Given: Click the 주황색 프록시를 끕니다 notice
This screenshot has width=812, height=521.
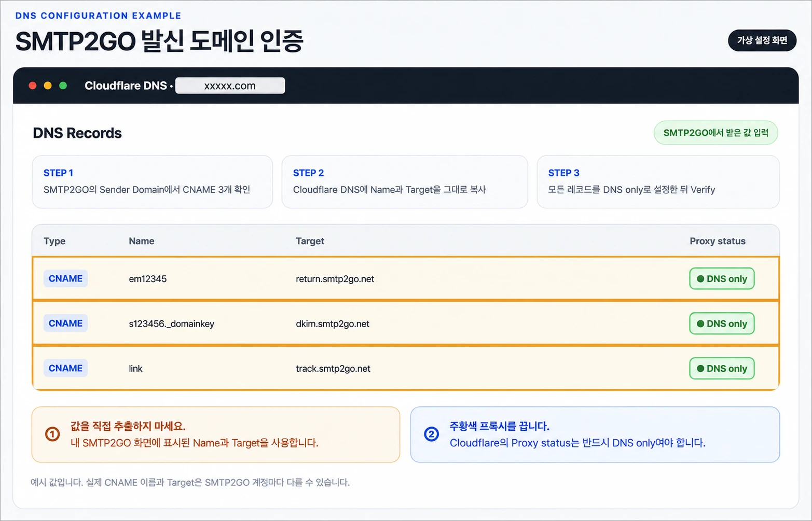Looking at the screenshot, I should click(x=595, y=434).
